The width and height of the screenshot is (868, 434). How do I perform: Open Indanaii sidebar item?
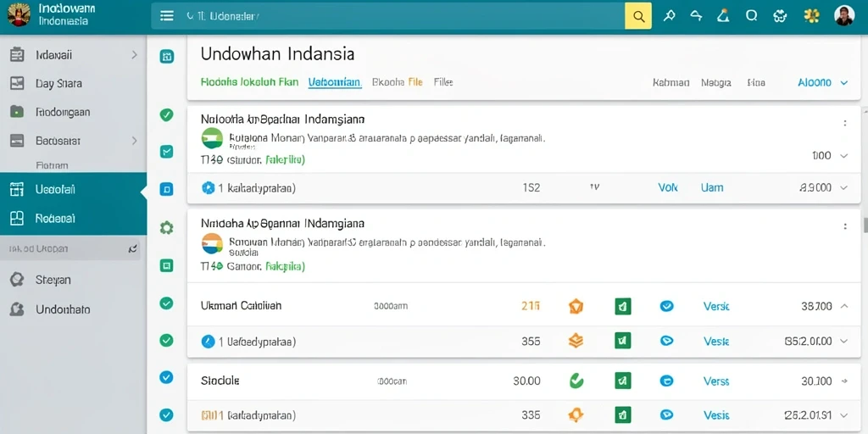tap(73, 55)
